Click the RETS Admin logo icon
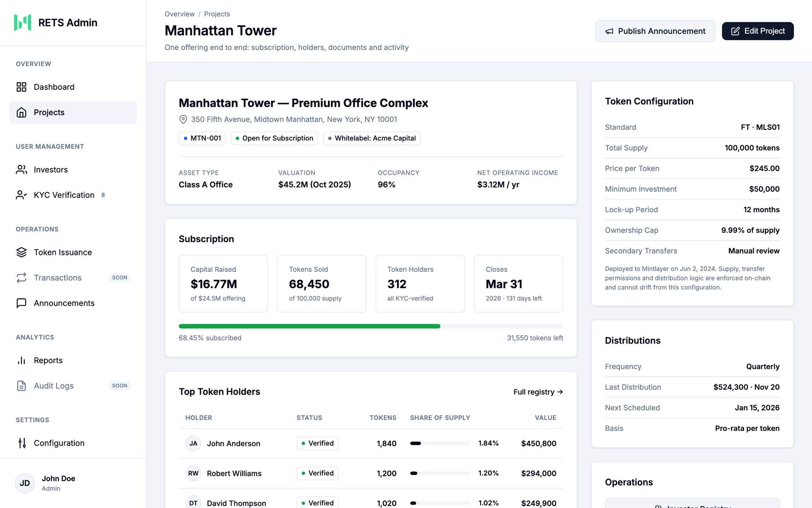The width and height of the screenshot is (812, 508). (x=23, y=23)
